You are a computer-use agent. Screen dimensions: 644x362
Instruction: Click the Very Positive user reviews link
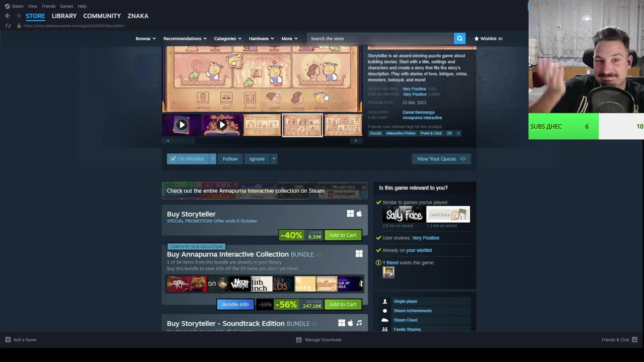pos(426,238)
